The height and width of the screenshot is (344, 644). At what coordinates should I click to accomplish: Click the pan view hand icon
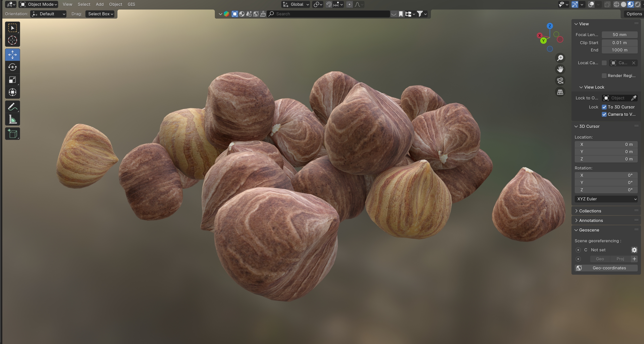[x=560, y=69]
